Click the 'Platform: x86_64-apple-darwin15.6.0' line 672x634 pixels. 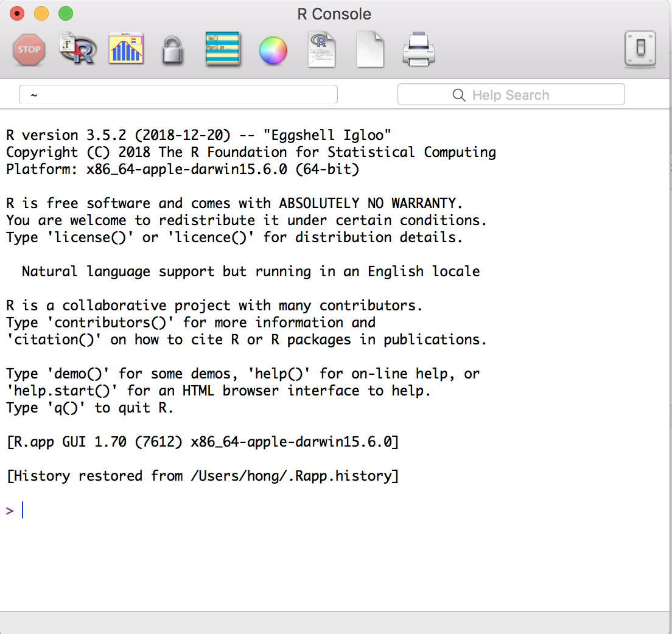coord(183,169)
